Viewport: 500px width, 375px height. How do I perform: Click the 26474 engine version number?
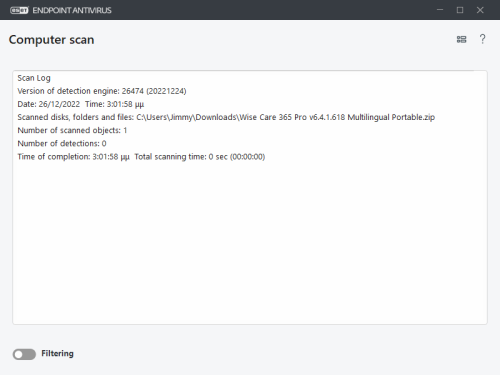point(133,91)
